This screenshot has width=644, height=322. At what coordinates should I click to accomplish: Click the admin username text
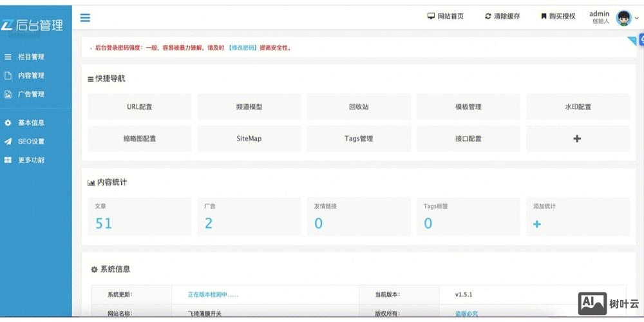599,14
